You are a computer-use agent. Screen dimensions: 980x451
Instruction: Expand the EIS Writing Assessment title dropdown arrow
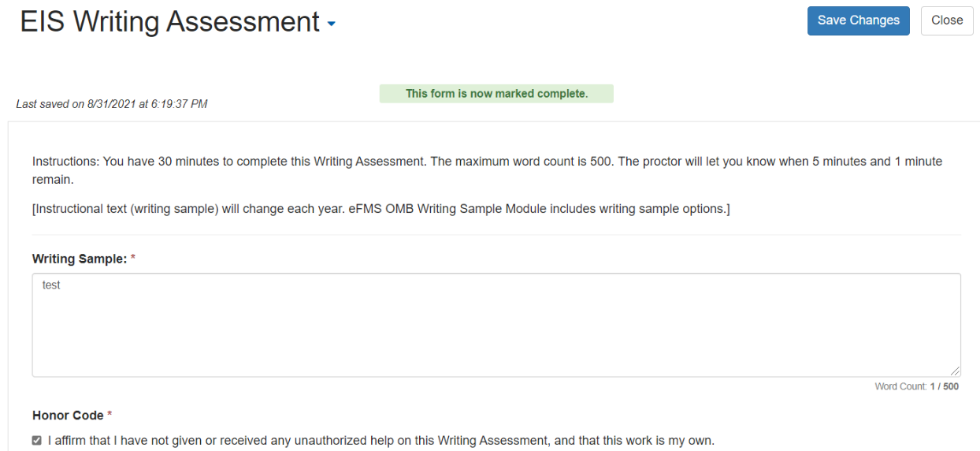click(x=331, y=24)
